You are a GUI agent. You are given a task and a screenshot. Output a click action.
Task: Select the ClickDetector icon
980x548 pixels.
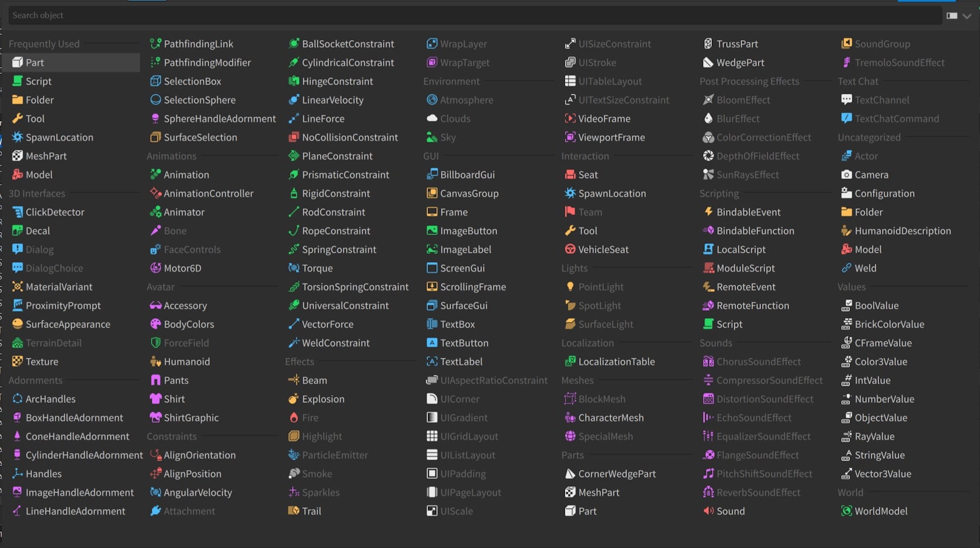(17, 212)
